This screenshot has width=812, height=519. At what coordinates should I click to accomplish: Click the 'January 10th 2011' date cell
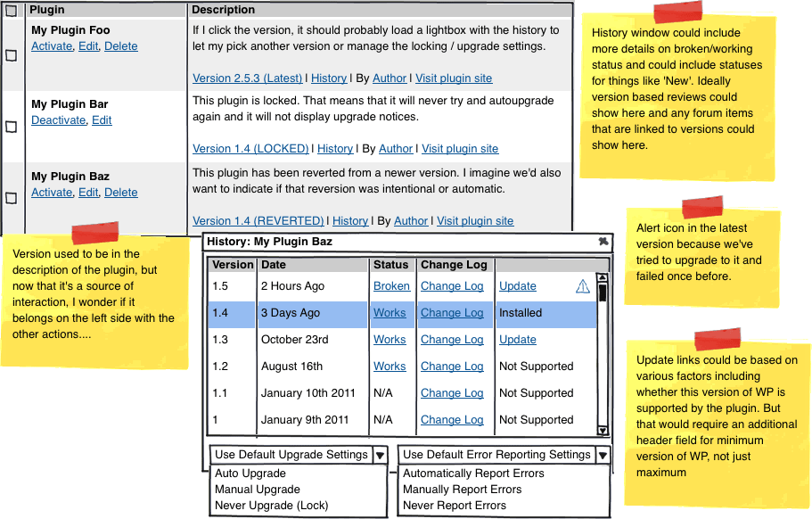(308, 393)
